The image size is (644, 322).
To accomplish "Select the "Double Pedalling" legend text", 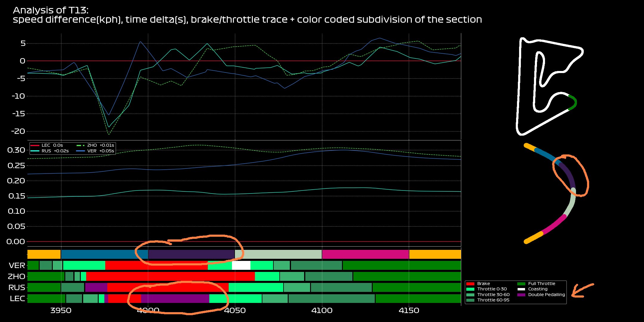I will click(x=547, y=295).
